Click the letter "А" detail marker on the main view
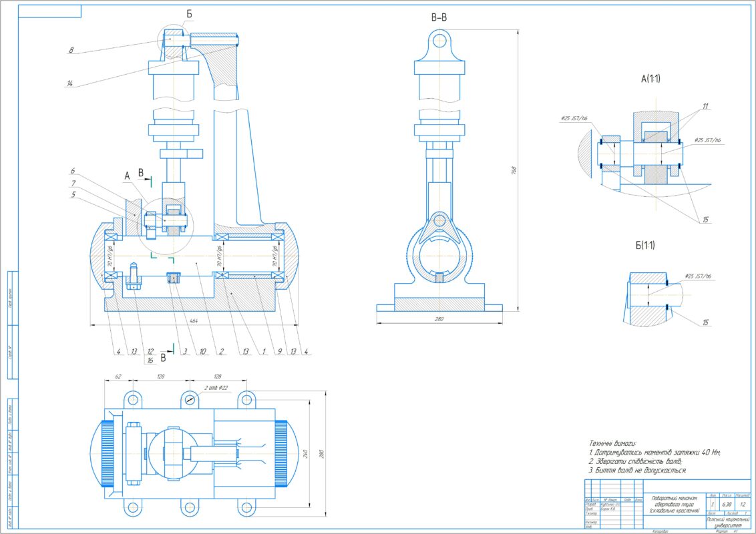The width and height of the screenshot is (756, 534). pyautogui.click(x=128, y=176)
